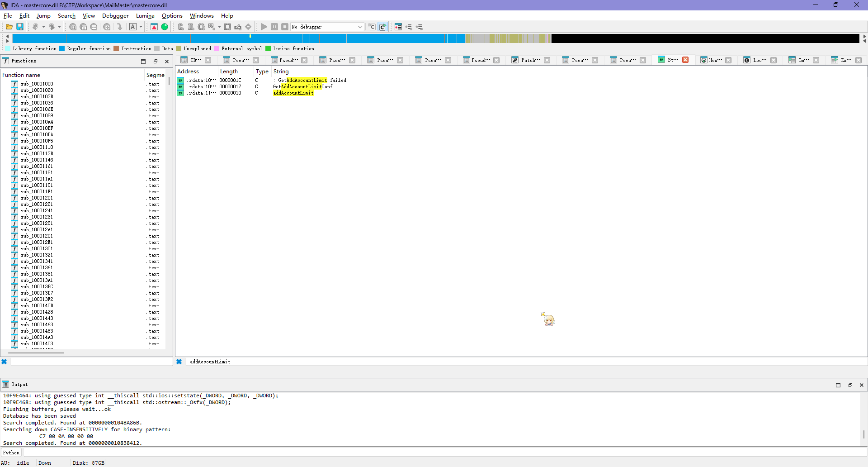
Task: Click the yellow marker in the navigation band
Action: click(x=250, y=36)
